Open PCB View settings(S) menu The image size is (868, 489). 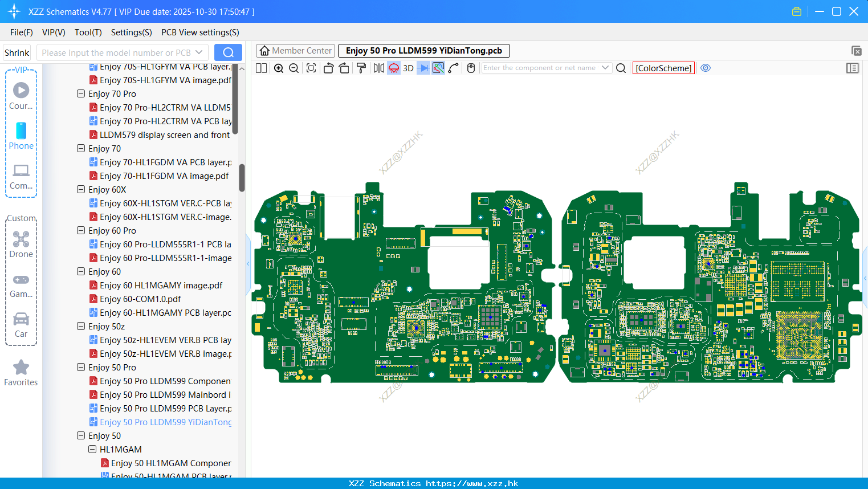pos(200,32)
